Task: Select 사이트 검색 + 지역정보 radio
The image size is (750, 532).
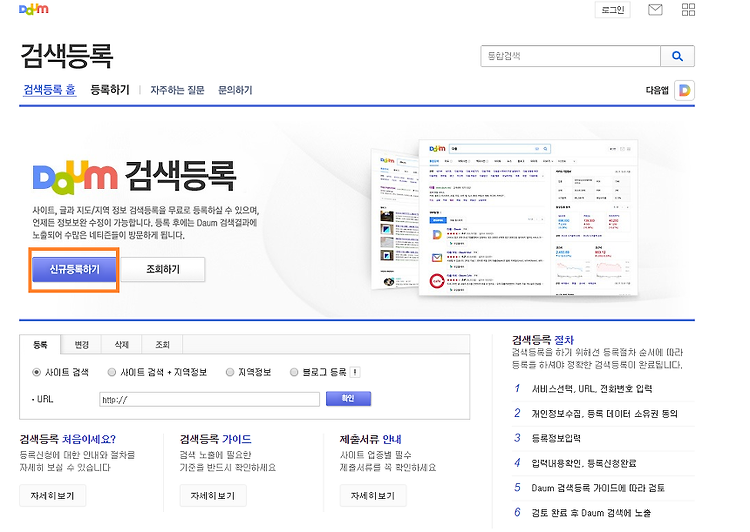Action: pyautogui.click(x=112, y=372)
